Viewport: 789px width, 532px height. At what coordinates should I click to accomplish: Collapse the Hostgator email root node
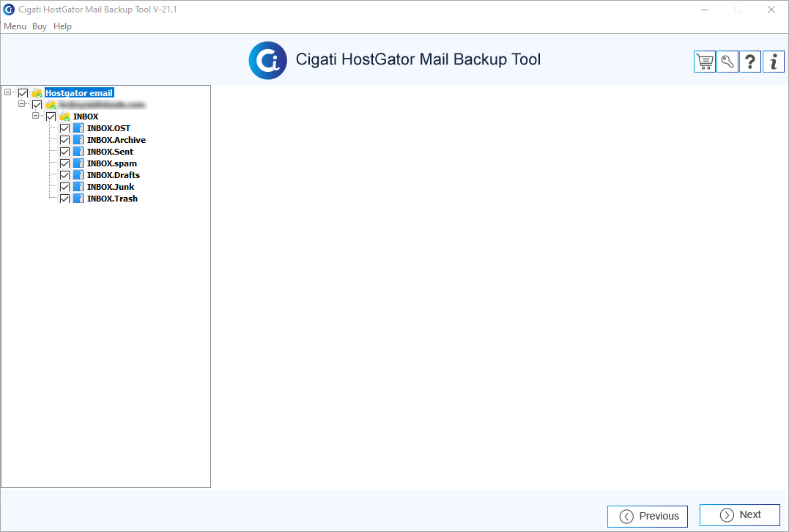click(7, 92)
